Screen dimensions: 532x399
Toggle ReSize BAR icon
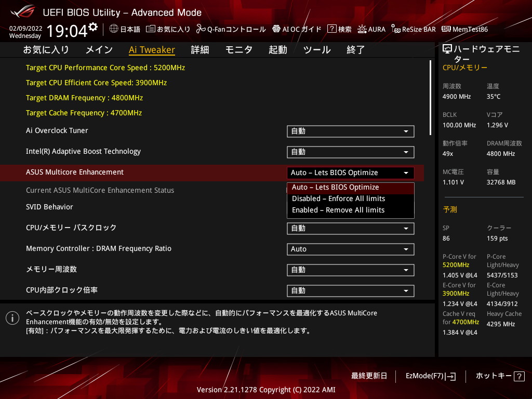pos(395,29)
